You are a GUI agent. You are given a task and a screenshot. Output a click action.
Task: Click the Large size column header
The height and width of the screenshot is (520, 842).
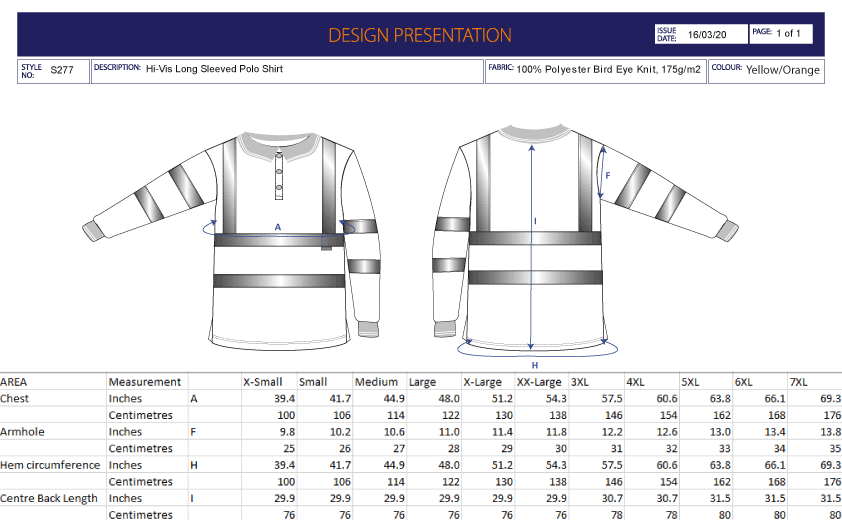[x=423, y=382]
